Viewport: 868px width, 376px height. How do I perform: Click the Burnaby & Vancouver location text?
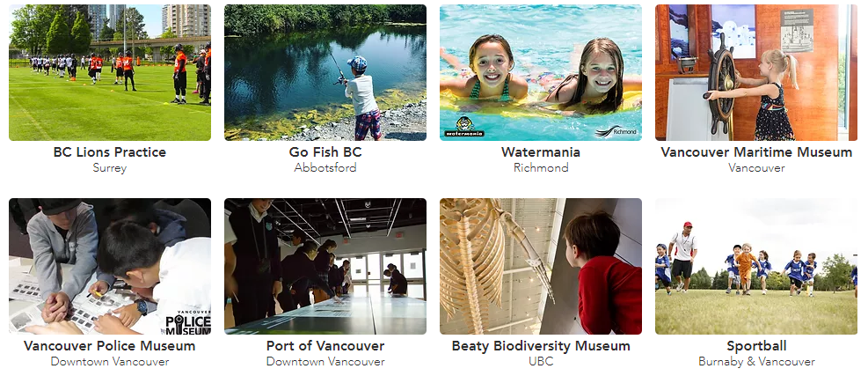756,362
